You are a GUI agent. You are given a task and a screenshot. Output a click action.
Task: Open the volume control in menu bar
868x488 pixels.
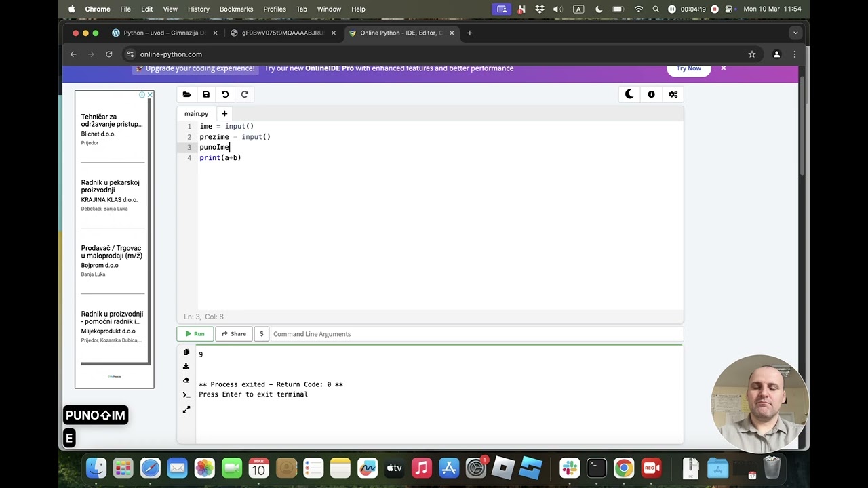point(557,9)
